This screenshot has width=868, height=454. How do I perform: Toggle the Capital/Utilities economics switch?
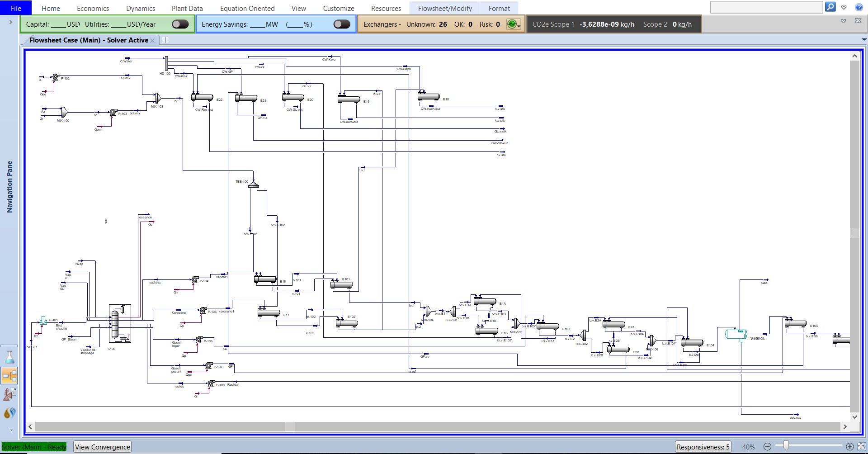pos(180,24)
